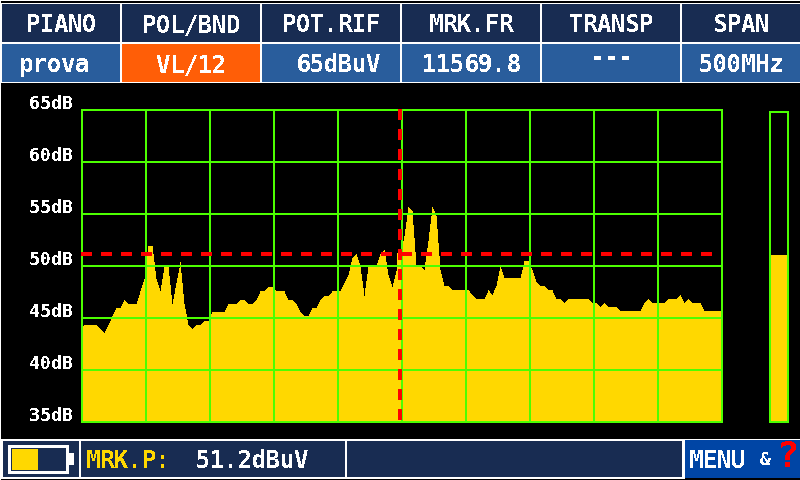800x480 pixels.
Task: Select the PIANO header cell
Action: [x=61, y=23]
